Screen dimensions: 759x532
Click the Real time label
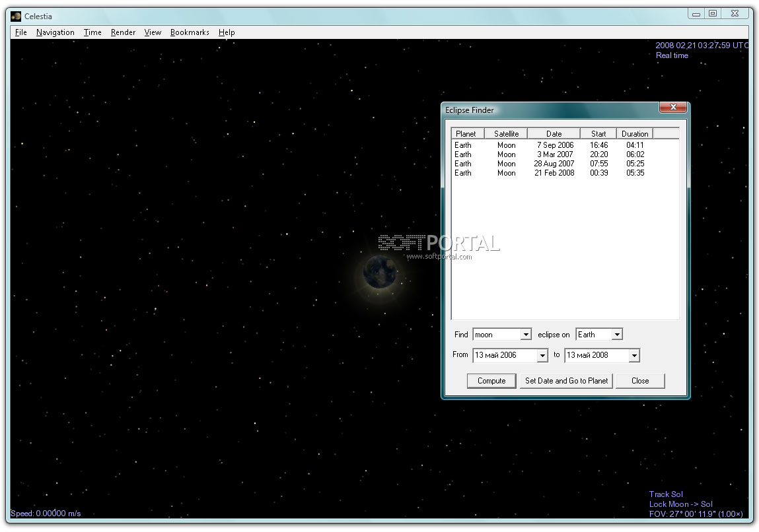click(x=672, y=55)
